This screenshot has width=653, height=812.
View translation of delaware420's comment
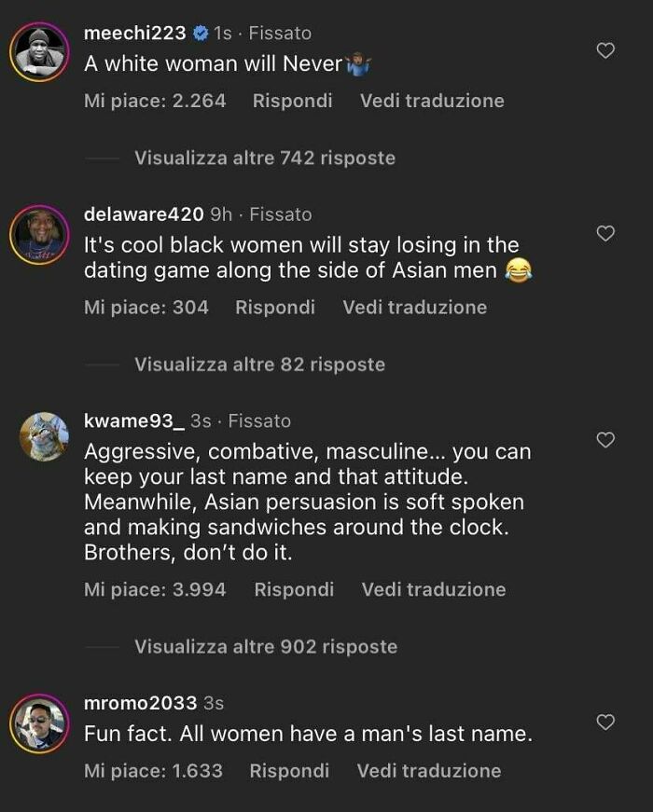click(416, 307)
